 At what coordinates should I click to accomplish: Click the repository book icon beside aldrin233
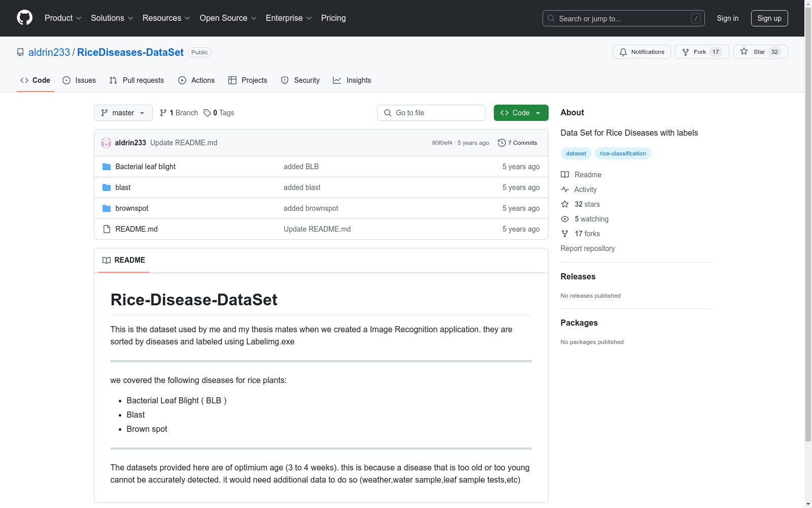pyautogui.click(x=20, y=52)
